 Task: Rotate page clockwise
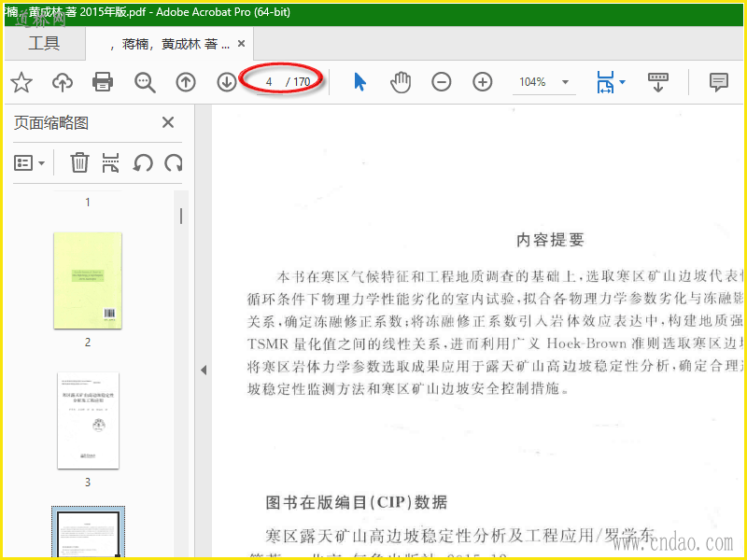(174, 162)
